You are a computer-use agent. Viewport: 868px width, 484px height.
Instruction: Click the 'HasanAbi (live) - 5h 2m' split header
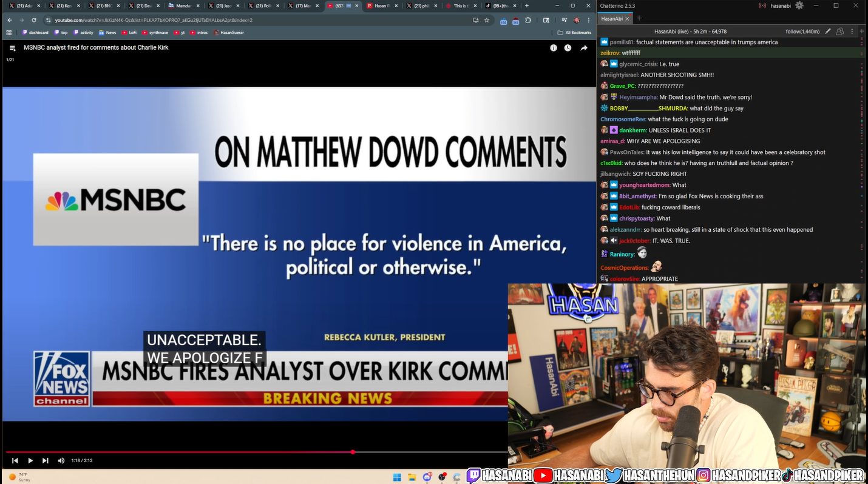point(690,32)
